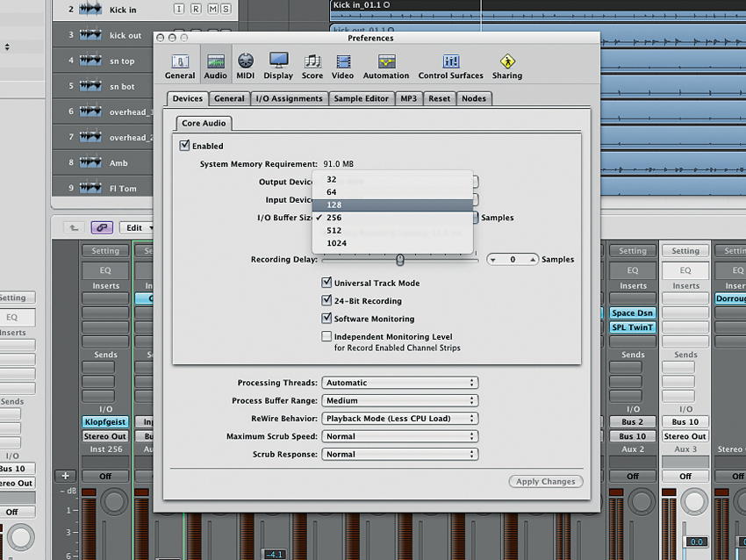
Task: Click waveform icon of Amb track
Action: [x=90, y=162]
